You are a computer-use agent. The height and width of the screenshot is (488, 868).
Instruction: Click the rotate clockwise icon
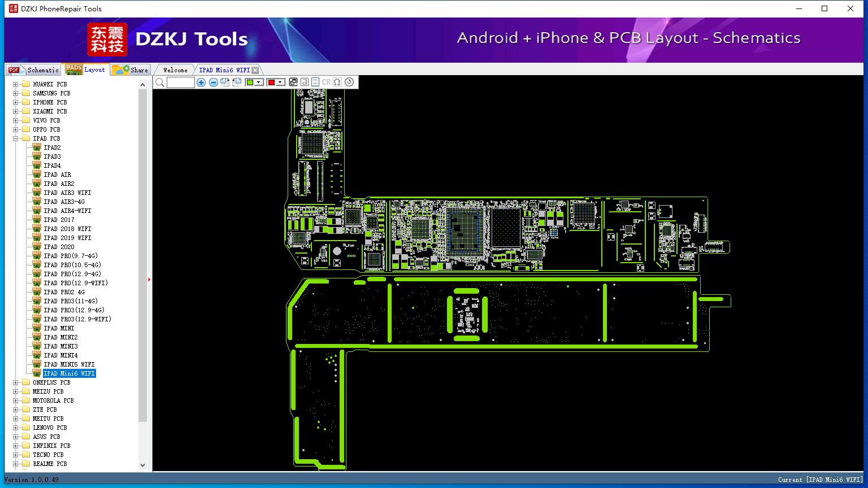[225, 82]
